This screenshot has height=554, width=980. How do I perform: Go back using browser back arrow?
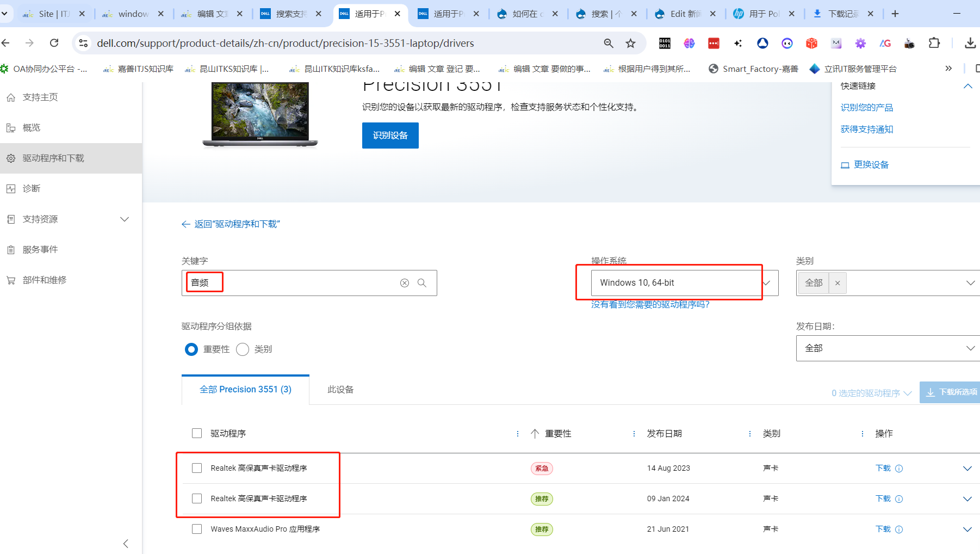coord(6,43)
